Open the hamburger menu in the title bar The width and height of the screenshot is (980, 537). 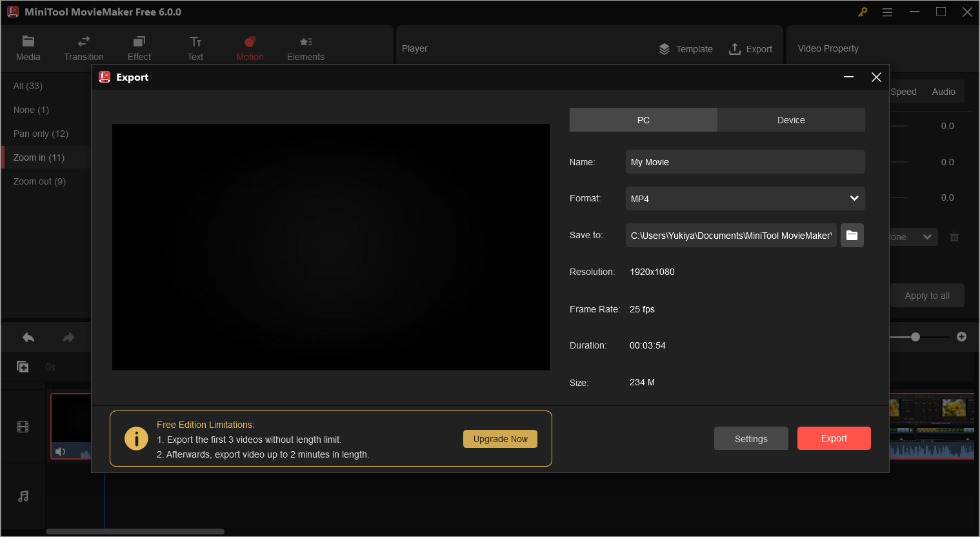pyautogui.click(x=888, y=12)
